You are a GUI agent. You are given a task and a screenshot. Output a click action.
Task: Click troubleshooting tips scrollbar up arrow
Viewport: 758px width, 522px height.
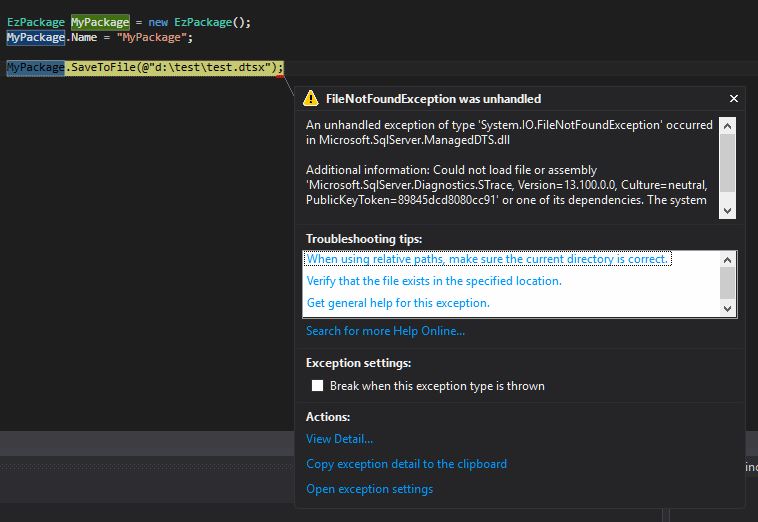coord(727,260)
